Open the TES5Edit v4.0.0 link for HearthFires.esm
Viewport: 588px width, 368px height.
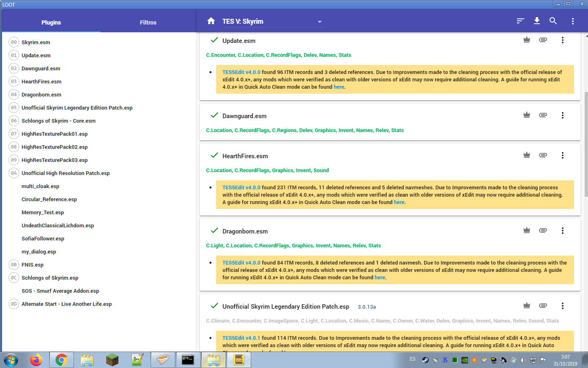click(x=241, y=188)
